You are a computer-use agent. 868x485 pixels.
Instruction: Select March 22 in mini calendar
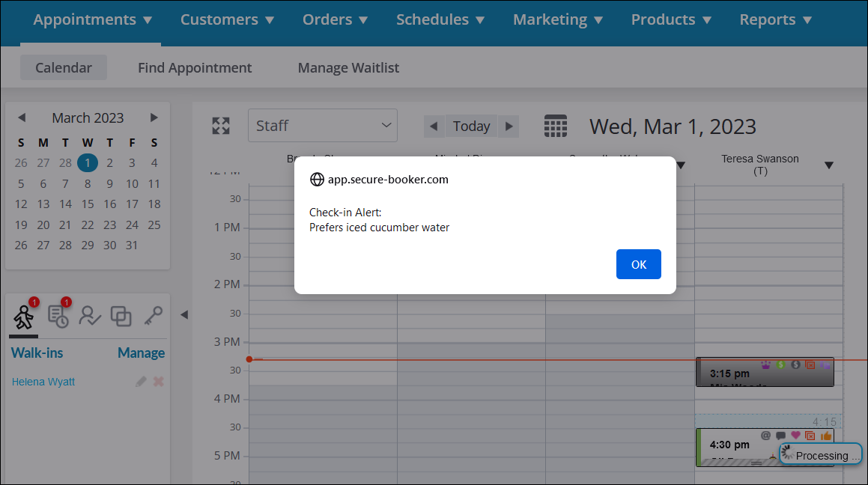(x=88, y=225)
